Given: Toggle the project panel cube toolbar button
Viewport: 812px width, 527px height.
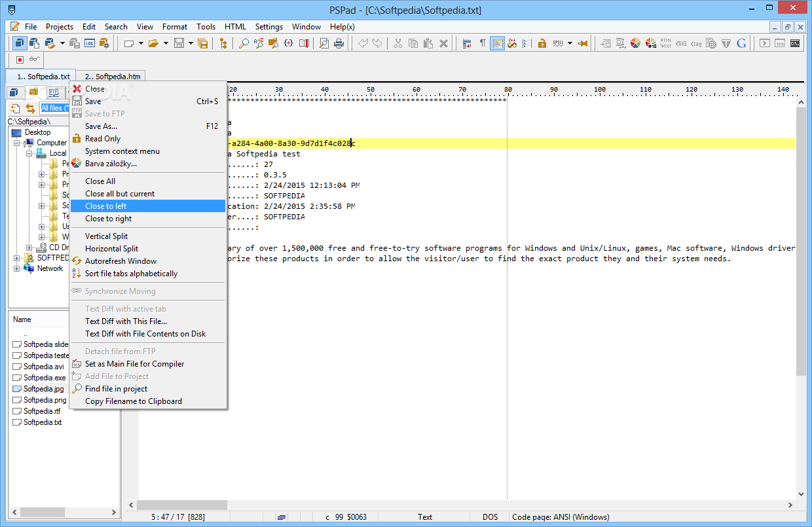Looking at the screenshot, I should coord(20,43).
